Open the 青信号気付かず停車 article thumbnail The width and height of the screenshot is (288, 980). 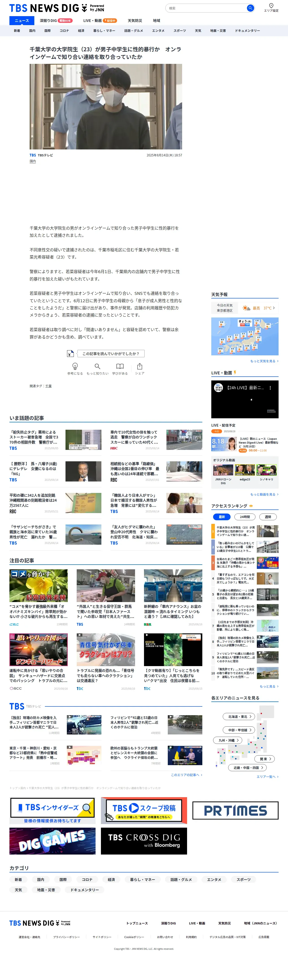(106, 650)
